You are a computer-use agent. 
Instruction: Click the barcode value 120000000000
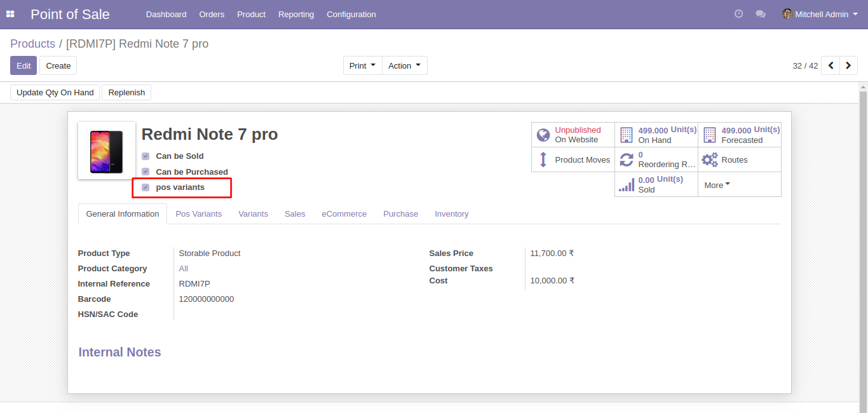click(207, 299)
